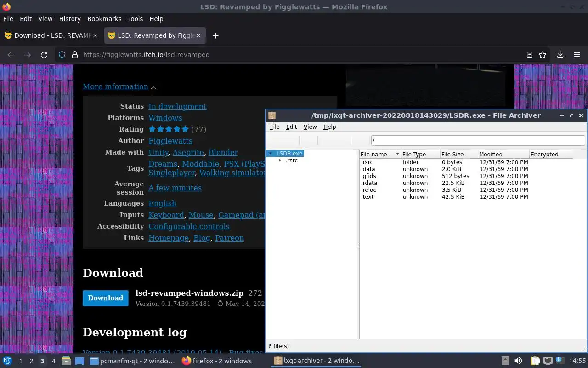Open Firefox File menu

(x=8, y=19)
